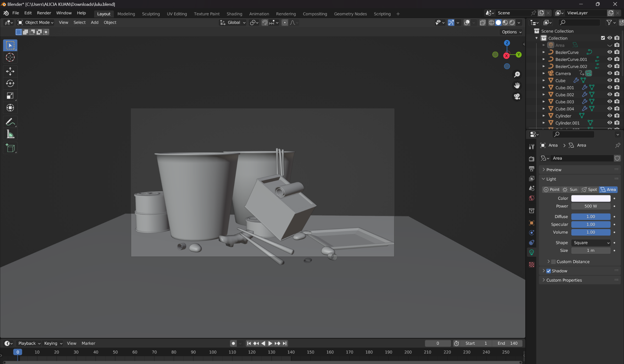Set light type to Point

551,189
